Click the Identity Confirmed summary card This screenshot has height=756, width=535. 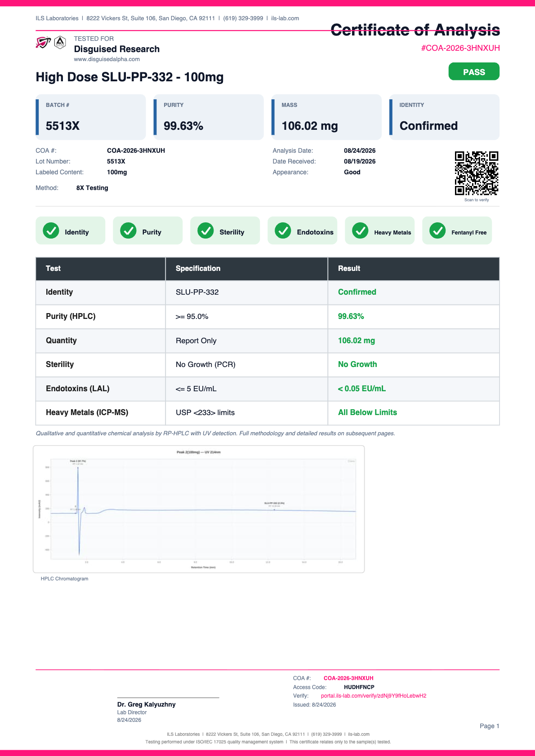(x=444, y=117)
